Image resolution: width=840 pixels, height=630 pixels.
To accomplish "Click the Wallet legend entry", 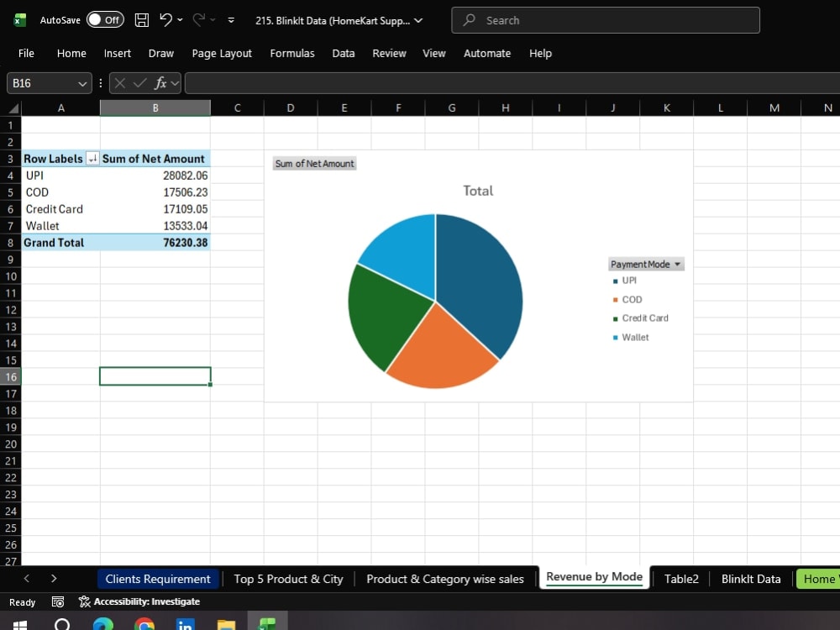I will point(631,337).
